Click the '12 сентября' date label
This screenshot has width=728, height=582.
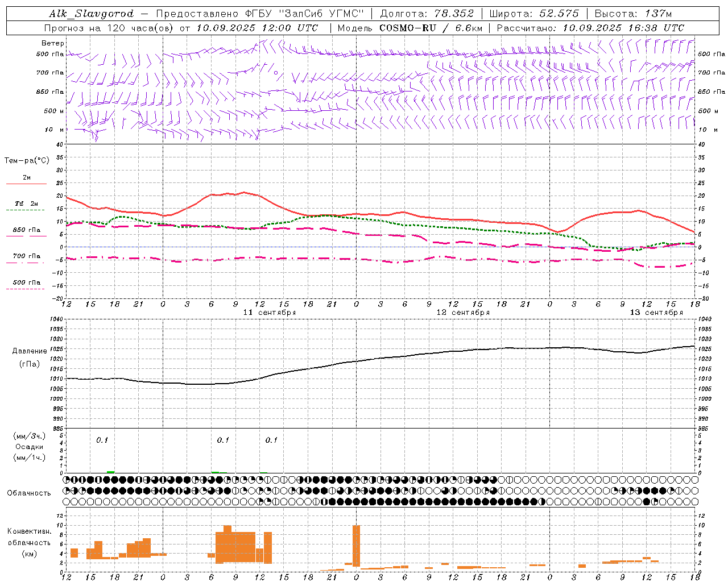tap(463, 313)
